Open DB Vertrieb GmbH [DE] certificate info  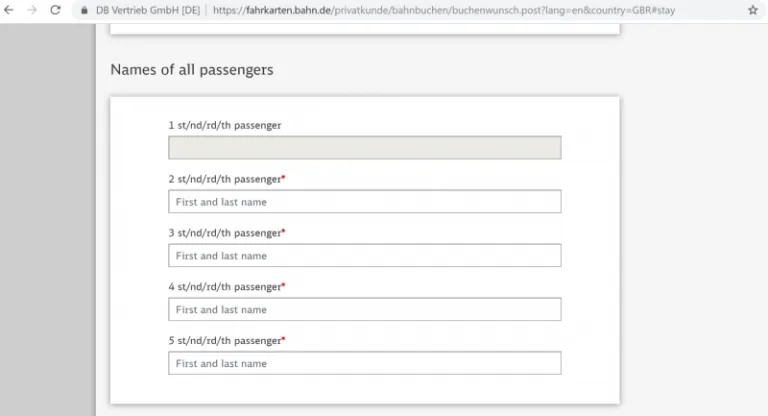point(147,10)
